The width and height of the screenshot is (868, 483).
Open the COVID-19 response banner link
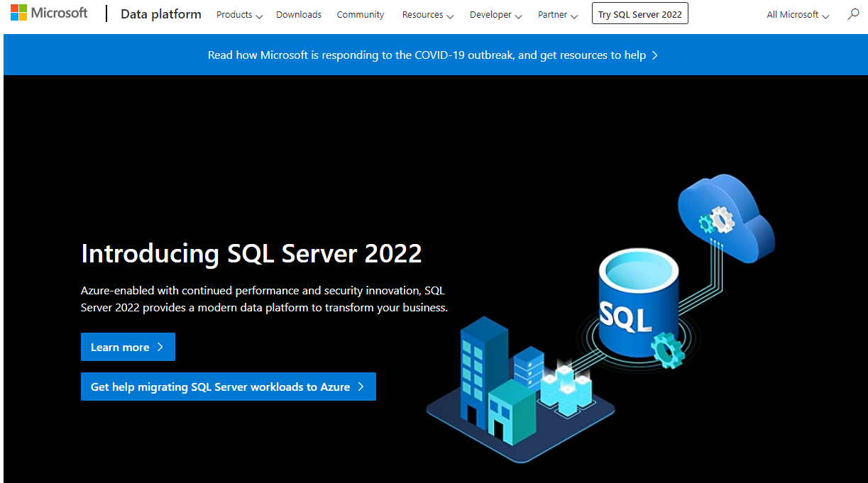point(433,55)
